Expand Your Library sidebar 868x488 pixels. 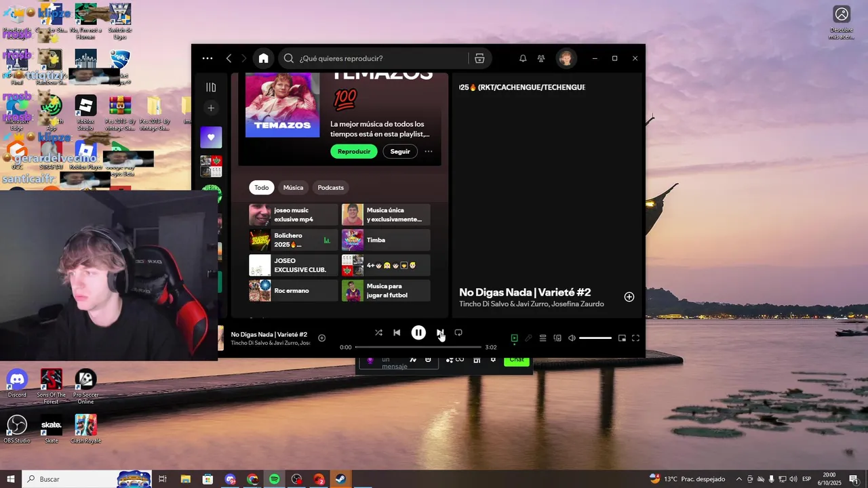coord(211,87)
